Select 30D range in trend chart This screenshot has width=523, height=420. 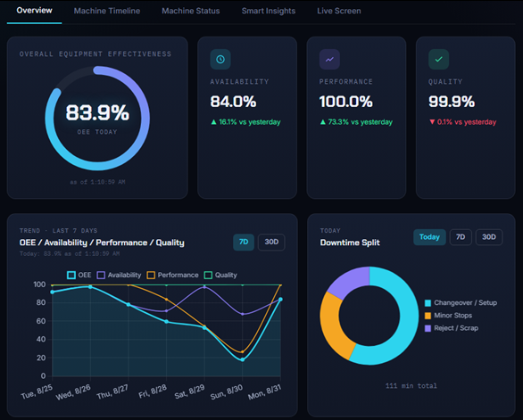click(271, 242)
